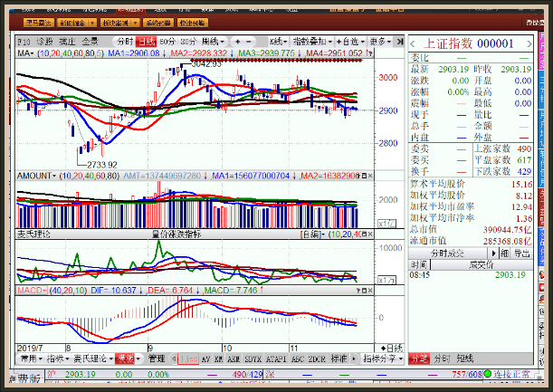
Task: Show the previous stock with the left arrow
Action: click(x=413, y=44)
